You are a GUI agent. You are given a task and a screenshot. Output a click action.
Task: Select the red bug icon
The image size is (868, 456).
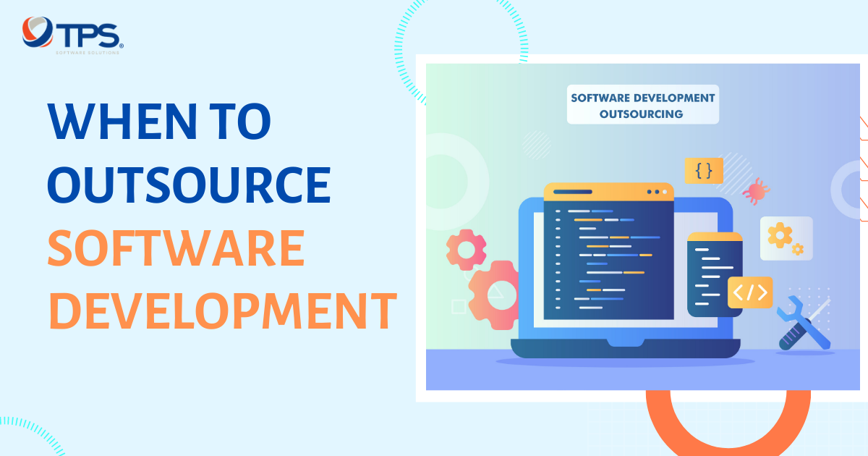tap(757, 190)
